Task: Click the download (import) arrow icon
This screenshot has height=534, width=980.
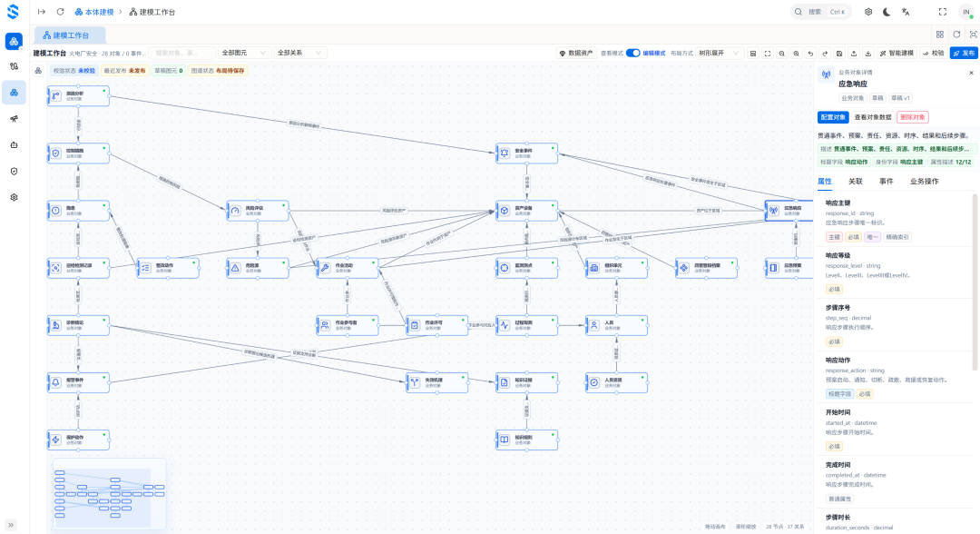Action: [868, 54]
